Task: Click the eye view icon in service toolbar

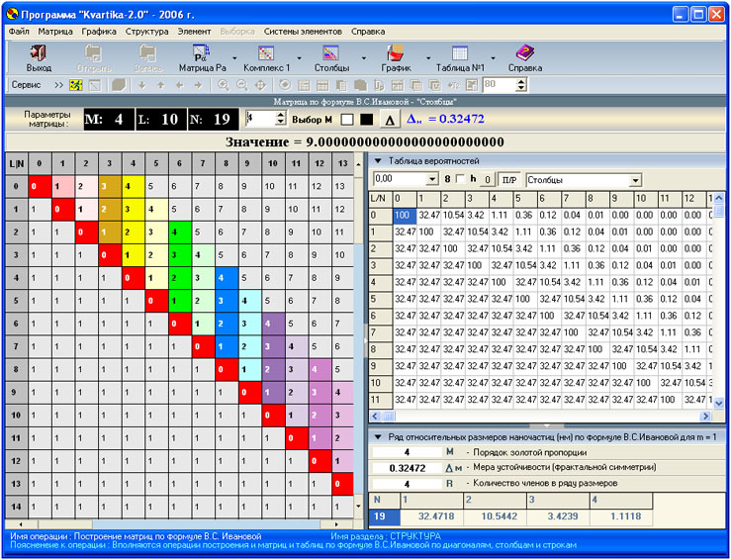Action: coord(285,85)
